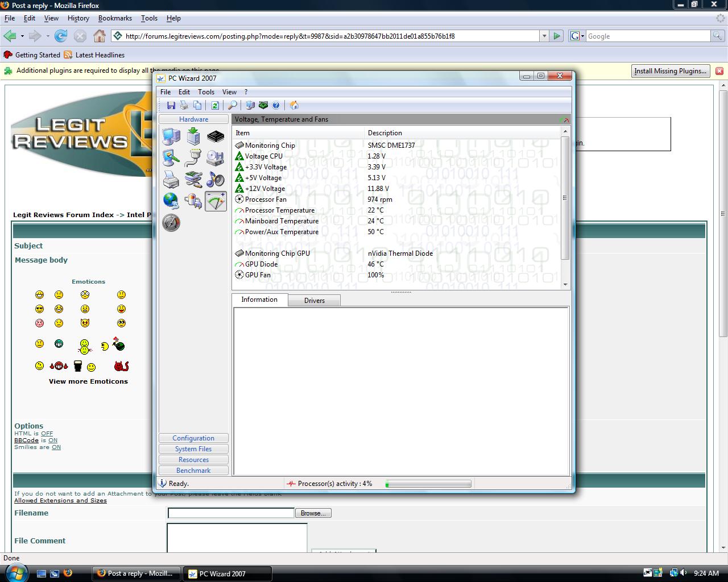The image size is (728, 582).
Task: Click the Resources section button
Action: coord(193,460)
